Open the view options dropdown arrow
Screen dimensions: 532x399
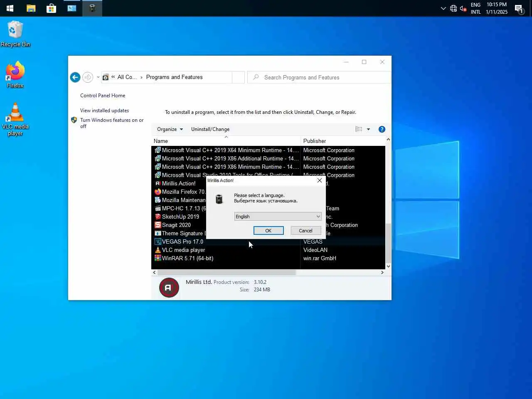point(368,129)
